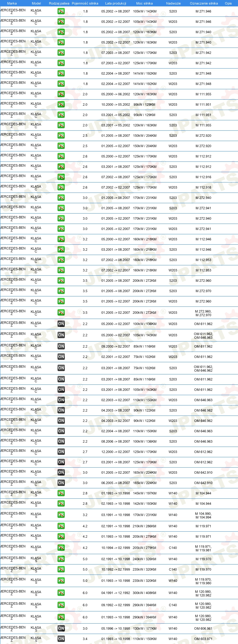Click the Oznaczenie silnika column header
This screenshot has width=238, height=644.
tap(204, 3)
